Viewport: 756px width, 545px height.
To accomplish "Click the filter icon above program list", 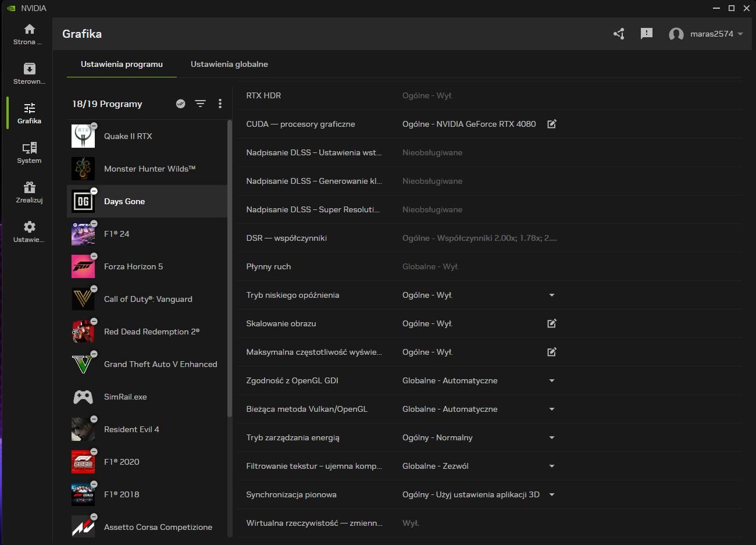I will click(x=200, y=104).
